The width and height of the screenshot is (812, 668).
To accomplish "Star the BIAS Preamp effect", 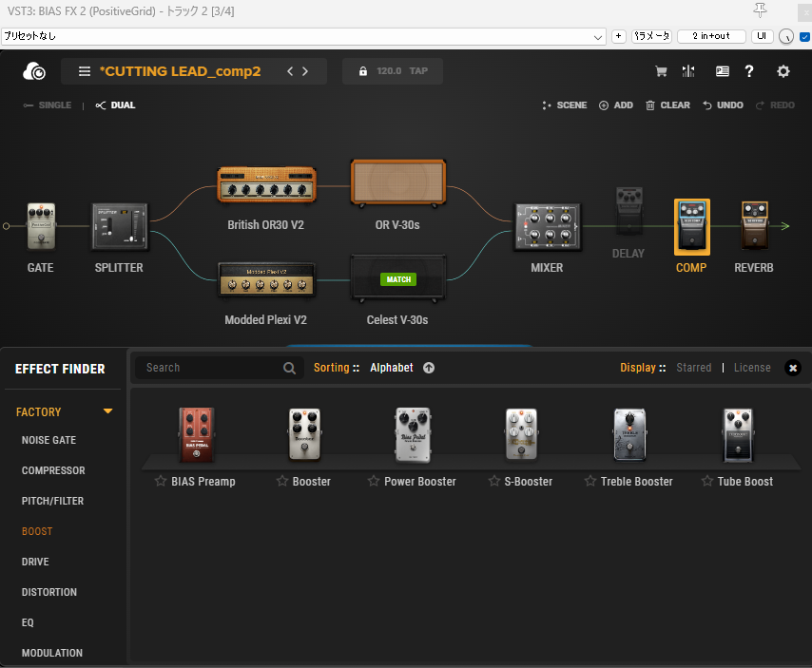I will pyautogui.click(x=161, y=482).
